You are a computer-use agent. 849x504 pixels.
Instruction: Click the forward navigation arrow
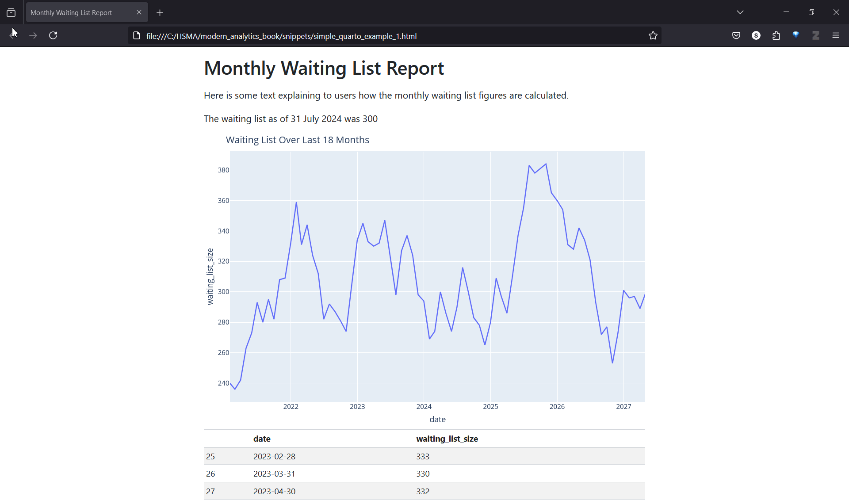pos(33,35)
